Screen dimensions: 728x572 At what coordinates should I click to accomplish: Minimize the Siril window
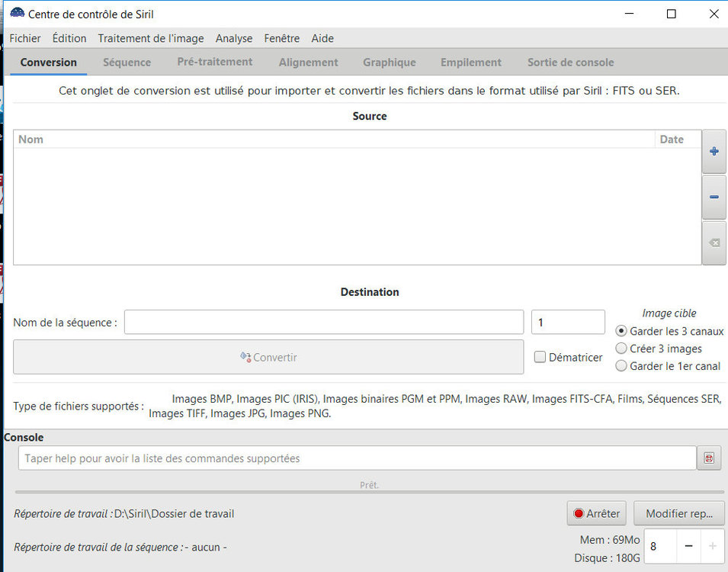[x=629, y=14]
